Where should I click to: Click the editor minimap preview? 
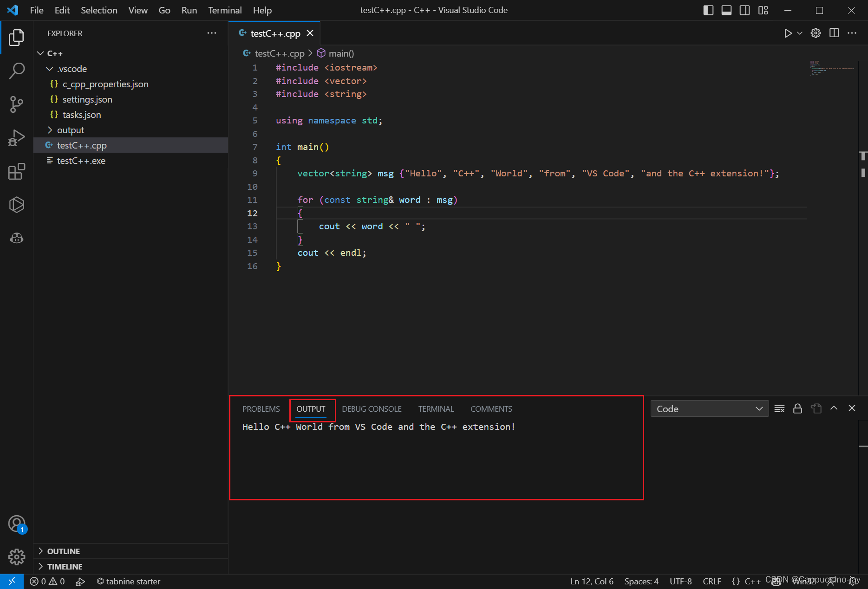tap(831, 68)
